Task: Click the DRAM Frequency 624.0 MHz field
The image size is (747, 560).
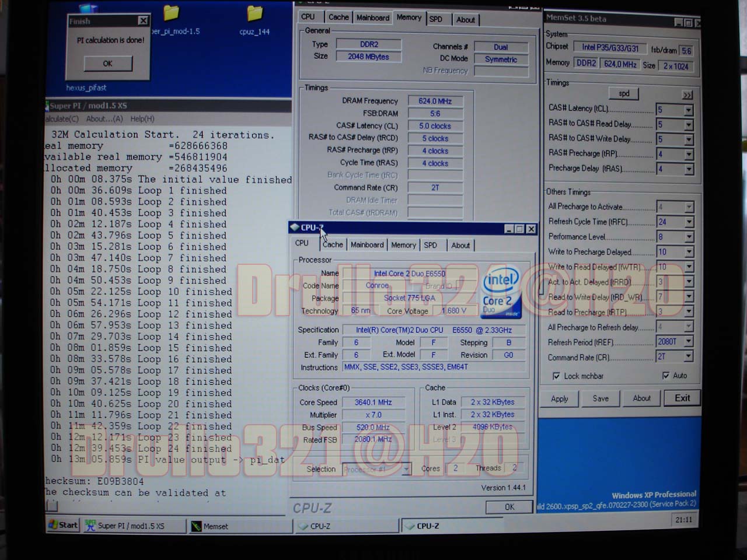Action: pos(435,101)
